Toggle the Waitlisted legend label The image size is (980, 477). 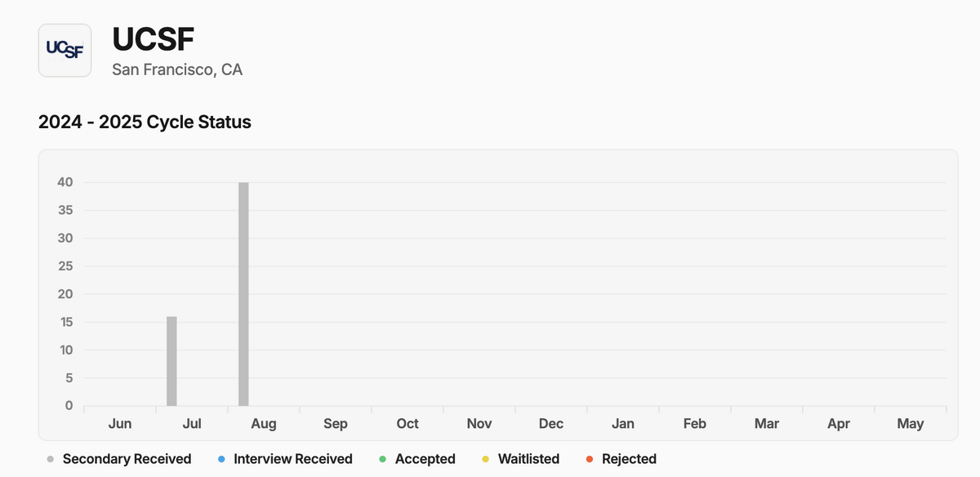pyautogui.click(x=528, y=459)
